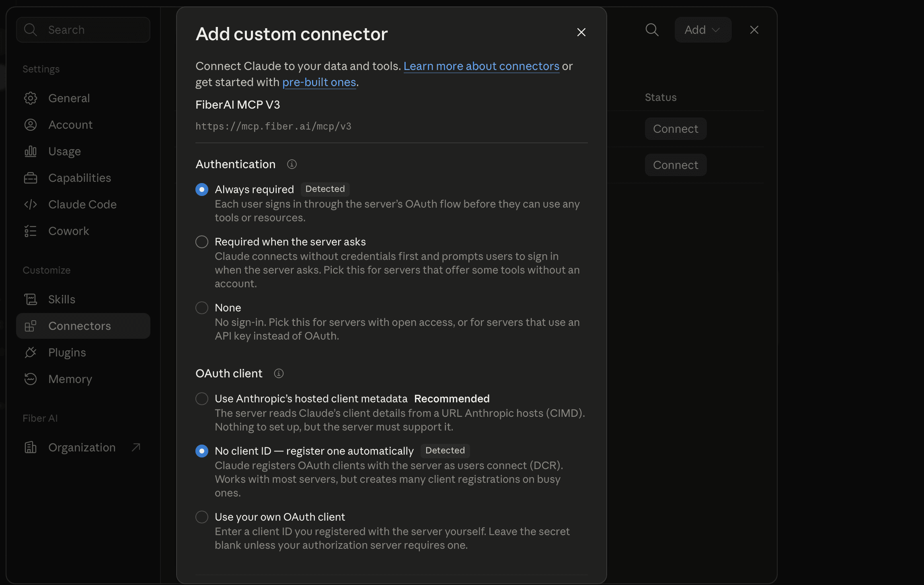Select No client ID register automatically option
The image size is (924, 585).
pyautogui.click(x=202, y=451)
